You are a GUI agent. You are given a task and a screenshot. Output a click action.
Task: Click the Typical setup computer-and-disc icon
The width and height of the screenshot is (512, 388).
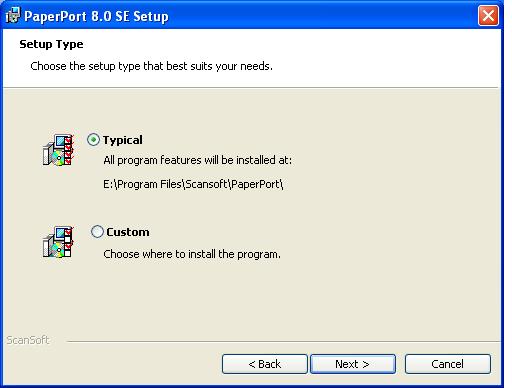[x=58, y=150]
